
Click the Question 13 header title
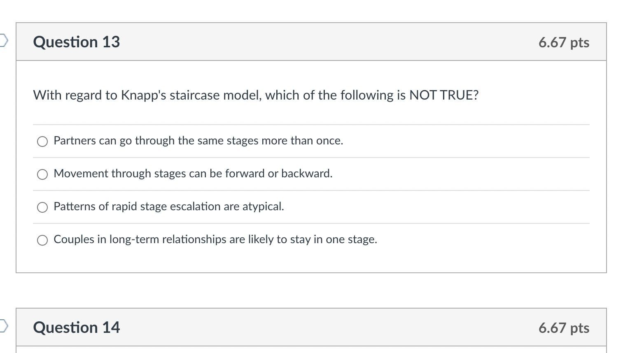76,42
